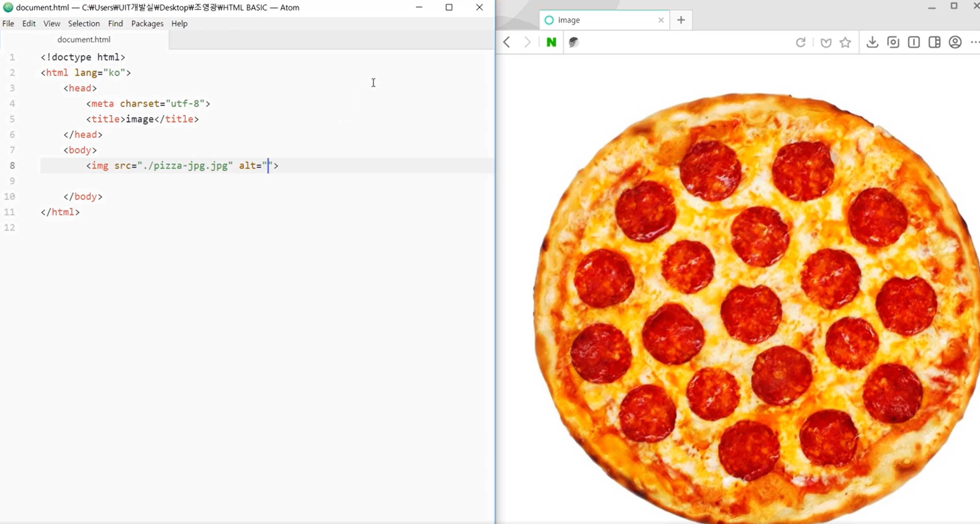This screenshot has width=980, height=524.
Task: Close the Image browser tab
Action: tap(661, 20)
